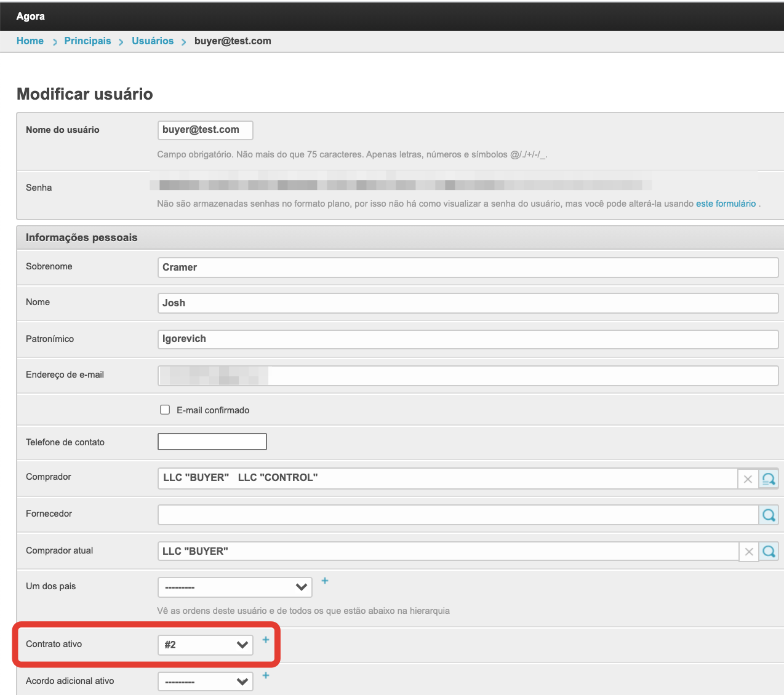Open lookup for the Fornecedor field
The height and width of the screenshot is (695, 784).
pyautogui.click(x=769, y=515)
